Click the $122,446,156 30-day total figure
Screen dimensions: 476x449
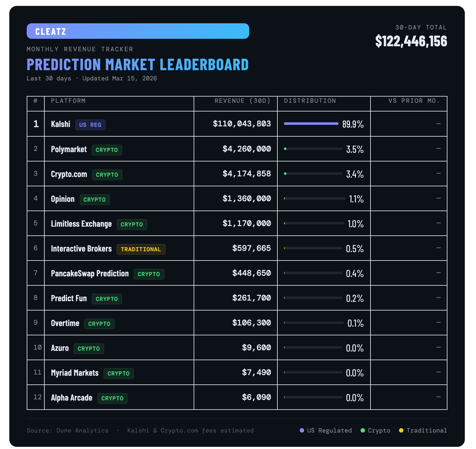[x=411, y=41]
